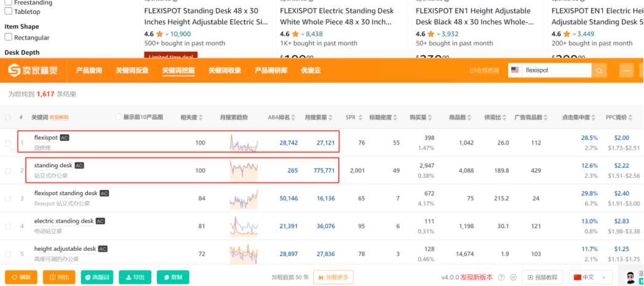Open the 中文 language dropdown
Screen dimensions: 644x286
click(x=590, y=277)
